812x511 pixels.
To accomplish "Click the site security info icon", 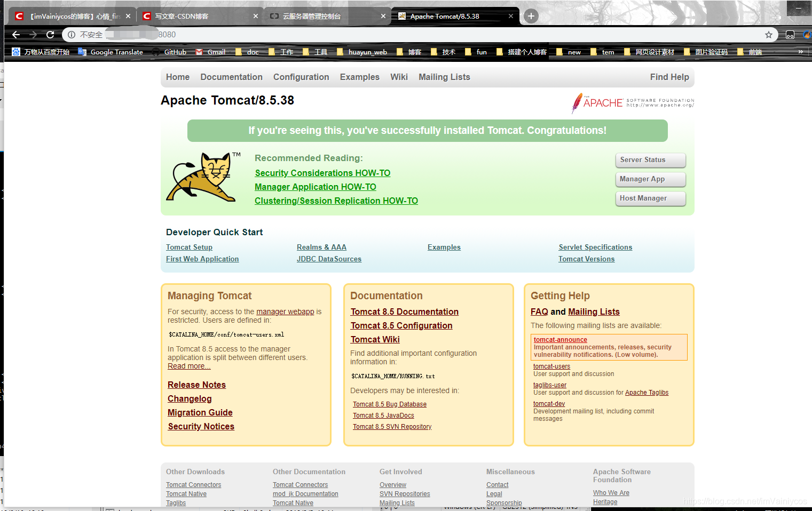I will click(72, 35).
